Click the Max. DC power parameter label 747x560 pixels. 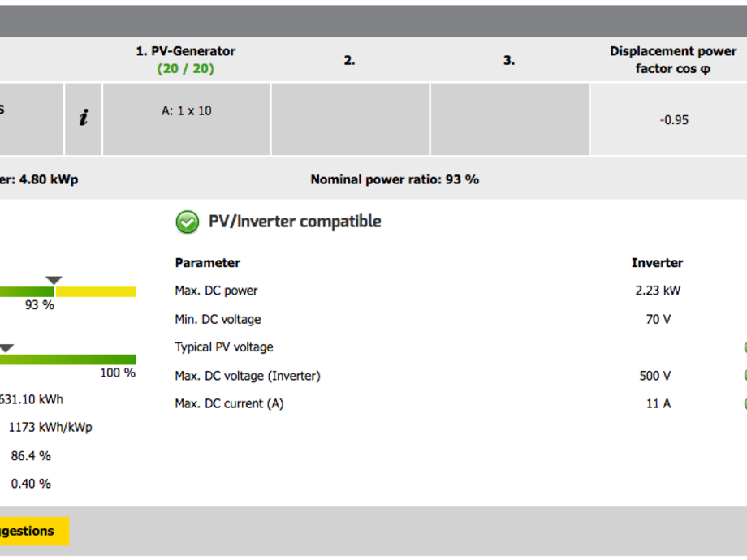216,291
